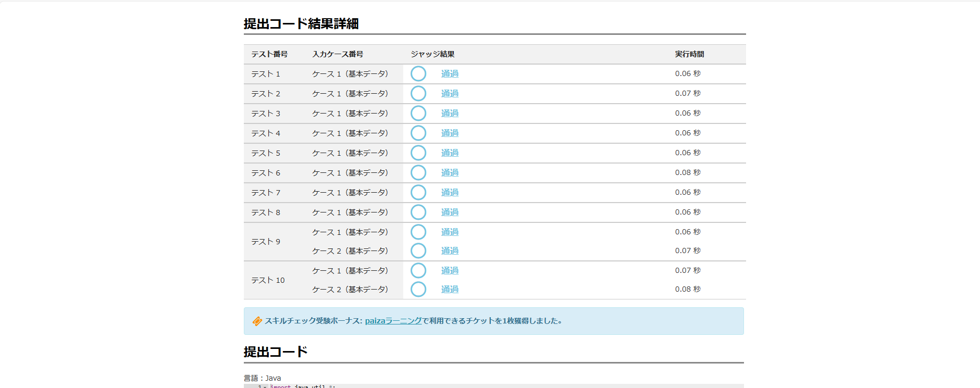
Task: Click the pass circle icon for Test 8
Action: (418, 212)
